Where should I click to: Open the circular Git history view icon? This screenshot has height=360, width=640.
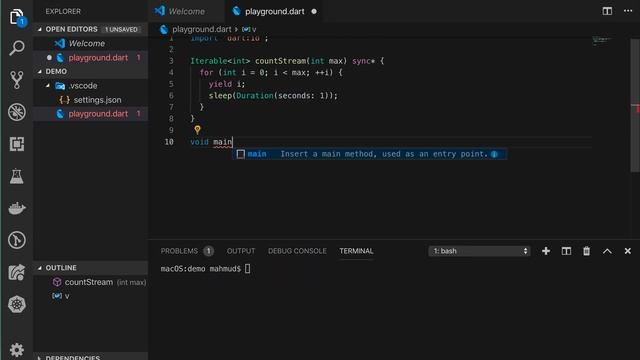pos(17,240)
